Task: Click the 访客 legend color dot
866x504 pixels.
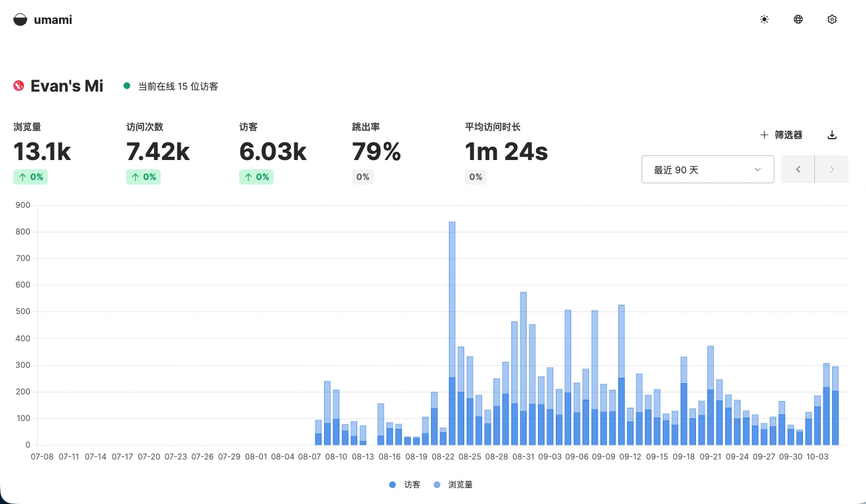Action: (392, 485)
